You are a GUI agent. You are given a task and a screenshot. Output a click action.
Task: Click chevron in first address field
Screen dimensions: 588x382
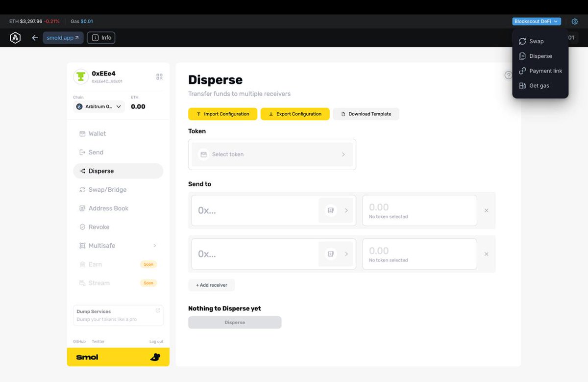[346, 210]
